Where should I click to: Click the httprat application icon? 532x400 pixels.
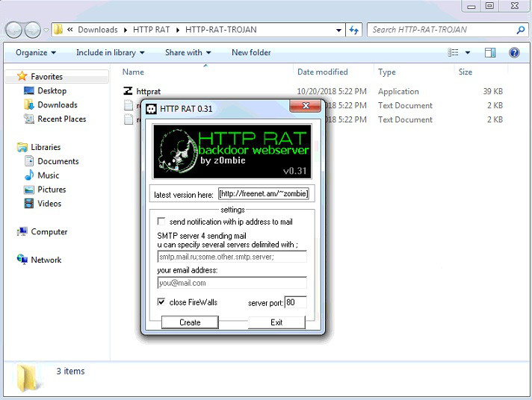(x=128, y=91)
